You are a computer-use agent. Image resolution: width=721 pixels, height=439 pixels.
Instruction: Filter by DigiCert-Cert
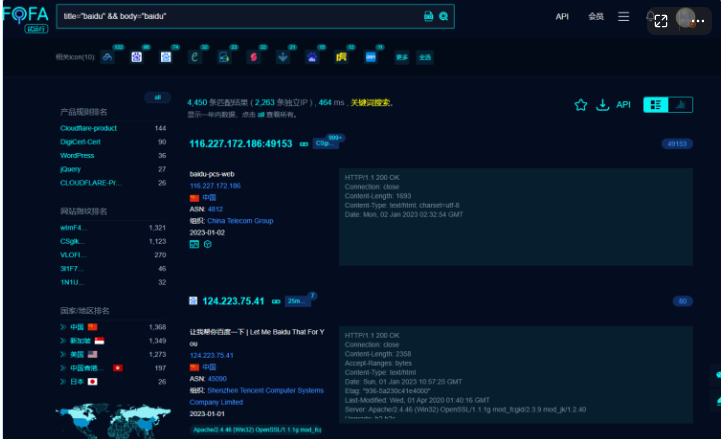click(80, 142)
